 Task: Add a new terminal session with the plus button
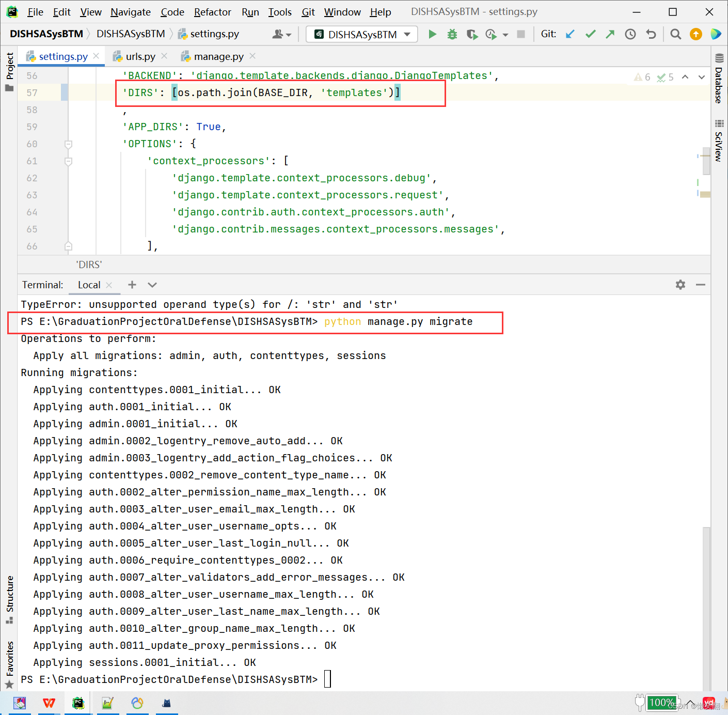click(132, 285)
